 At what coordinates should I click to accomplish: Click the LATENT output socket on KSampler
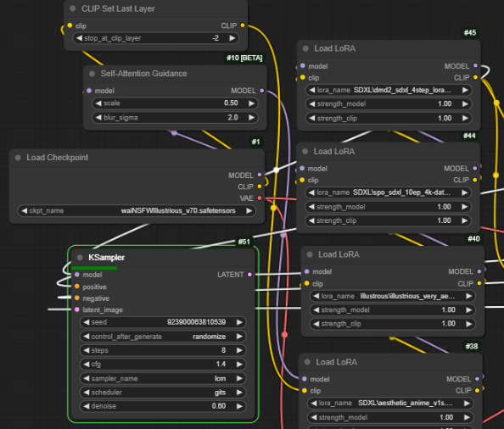click(x=249, y=275)
